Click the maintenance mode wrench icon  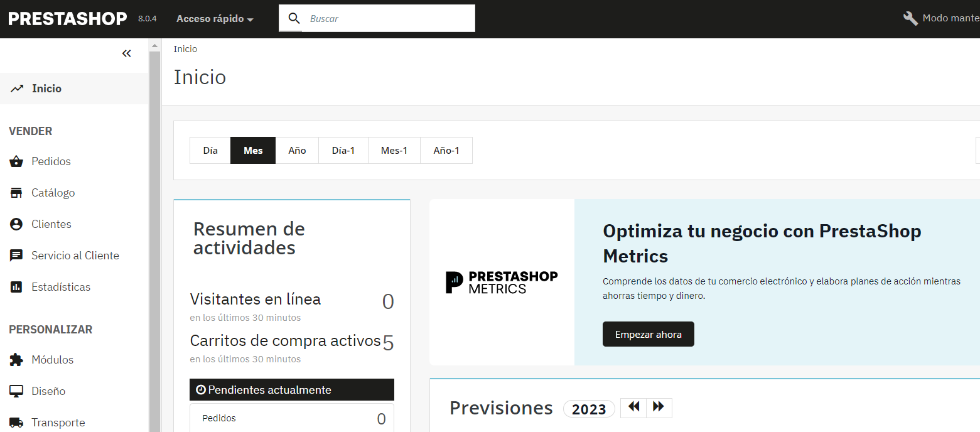(x=910, y=18)
